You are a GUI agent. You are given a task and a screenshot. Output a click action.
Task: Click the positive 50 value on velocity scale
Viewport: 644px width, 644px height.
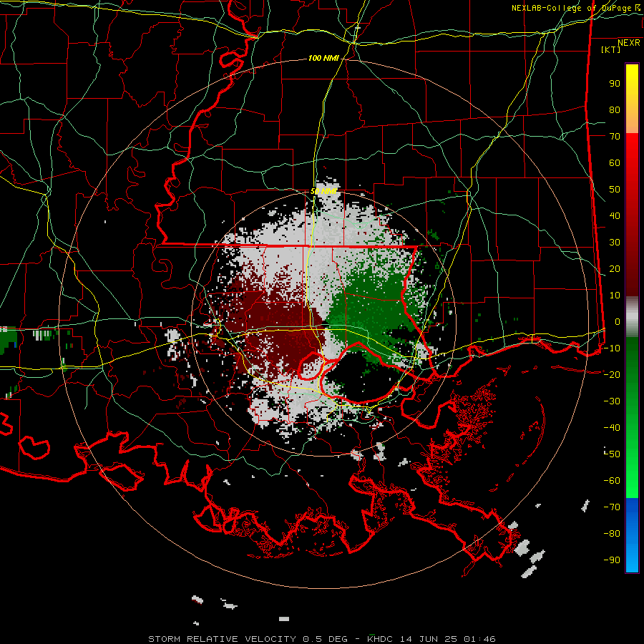pyautogui.click(x=615, y=190)
